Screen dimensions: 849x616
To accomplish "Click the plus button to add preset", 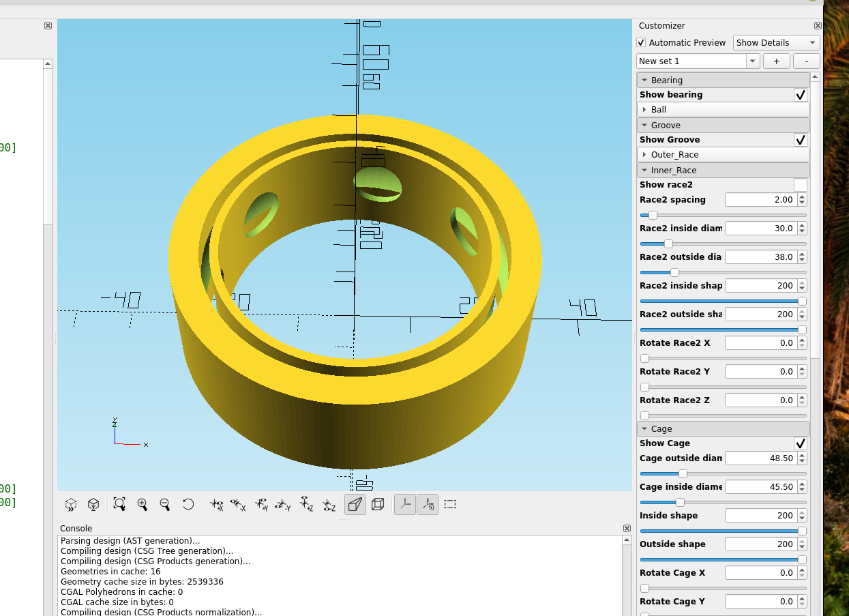I will pyautogui.click(x=776, y=61).
